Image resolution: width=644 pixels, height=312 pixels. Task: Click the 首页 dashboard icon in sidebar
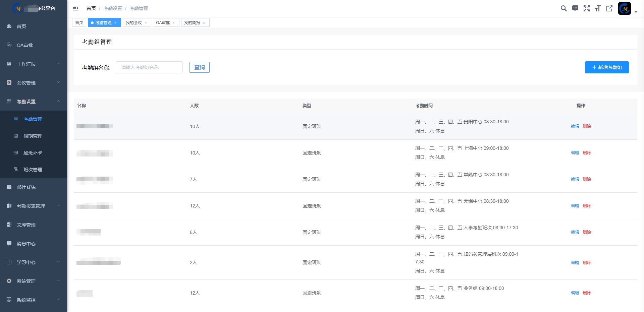point(9,26)
